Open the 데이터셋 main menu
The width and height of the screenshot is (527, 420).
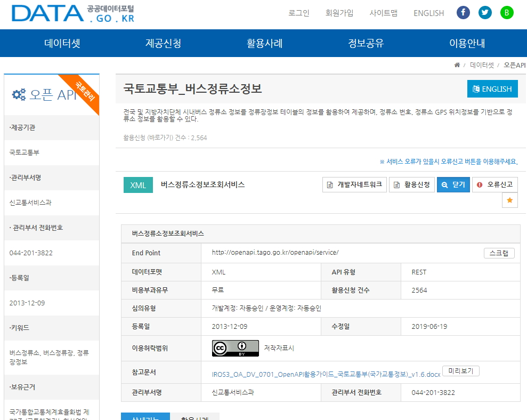click(x=62, y=43)
